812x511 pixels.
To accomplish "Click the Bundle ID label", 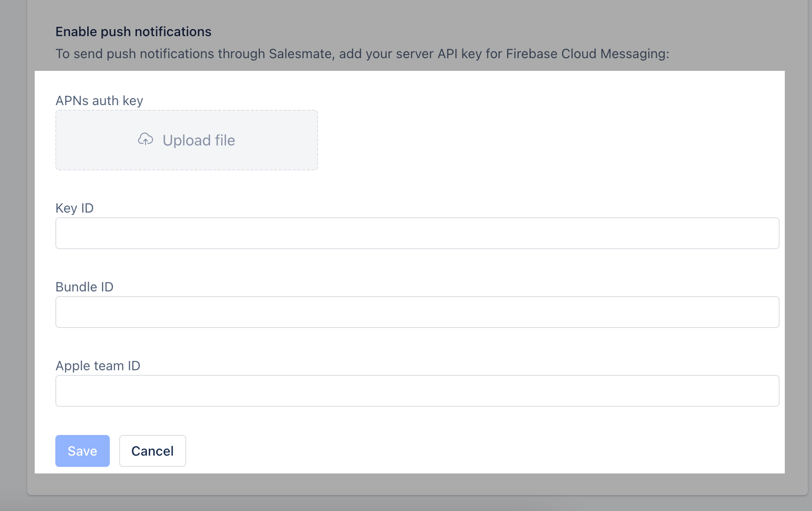I will pyautogui.click(x=84, y=287).
